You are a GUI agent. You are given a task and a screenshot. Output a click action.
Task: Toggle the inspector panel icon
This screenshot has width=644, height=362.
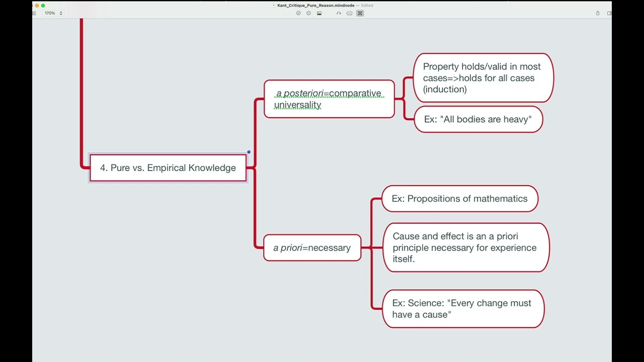[x=609, y=13]
